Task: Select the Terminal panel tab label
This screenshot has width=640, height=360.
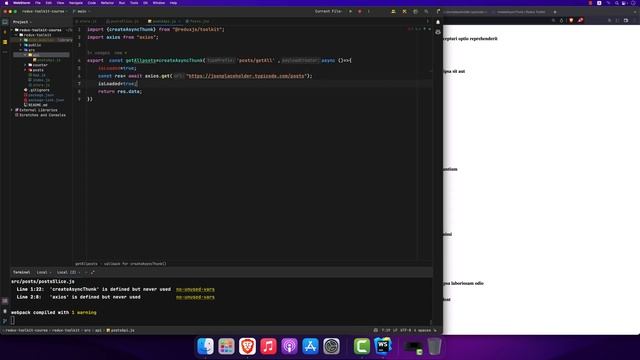Action: 22,272
